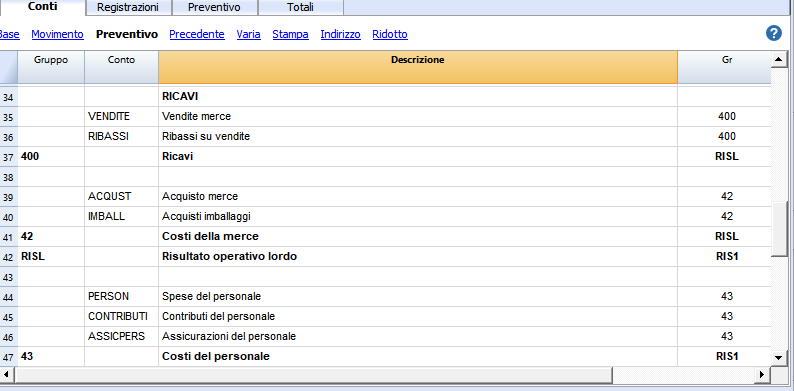Select the Ribassi su vendite cell
The width and height of the screenshot is (794, 391).
tap(418, 137)
